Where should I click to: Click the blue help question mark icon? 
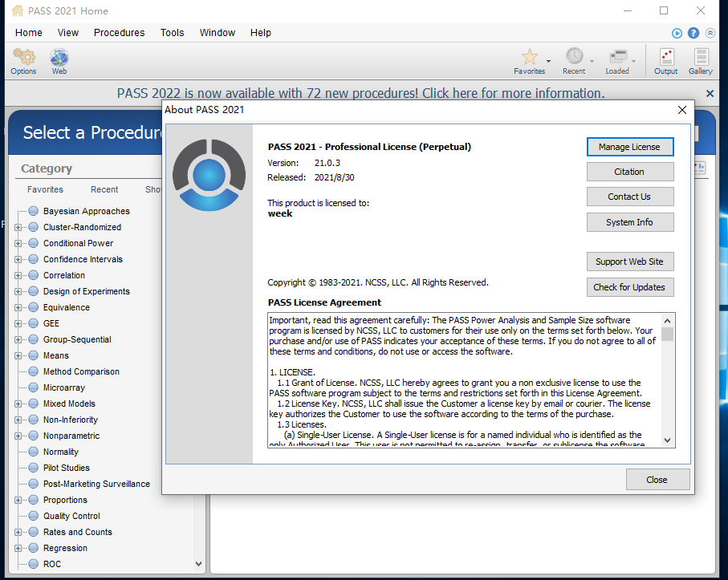pos(693,33)
